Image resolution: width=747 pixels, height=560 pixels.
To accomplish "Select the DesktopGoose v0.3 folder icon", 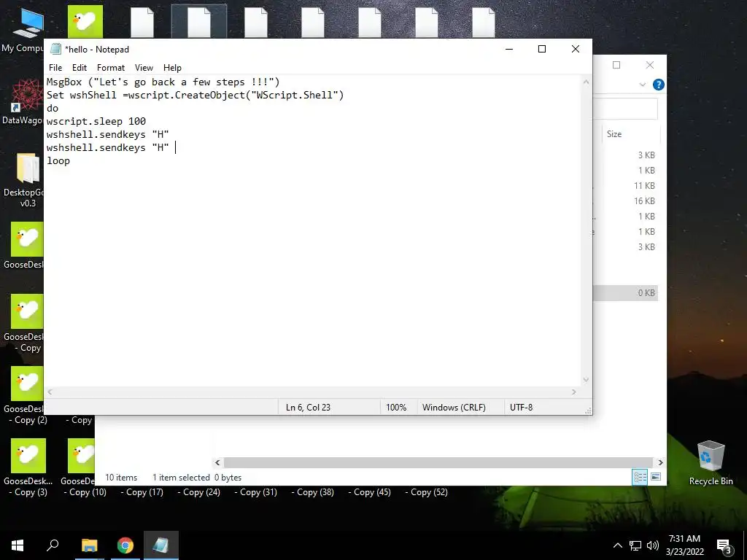I will pyautogui.click(x=26, y=180).
